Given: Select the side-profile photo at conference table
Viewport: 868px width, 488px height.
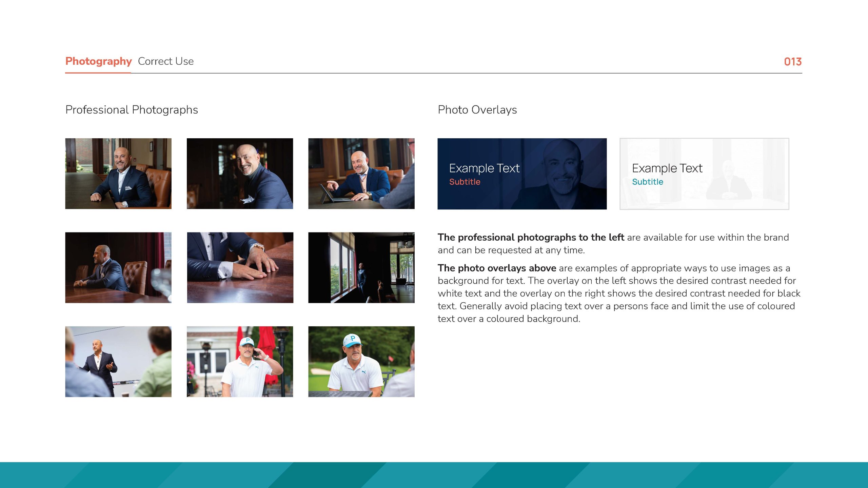Looking at the screenshot, I should coord(118,267).
